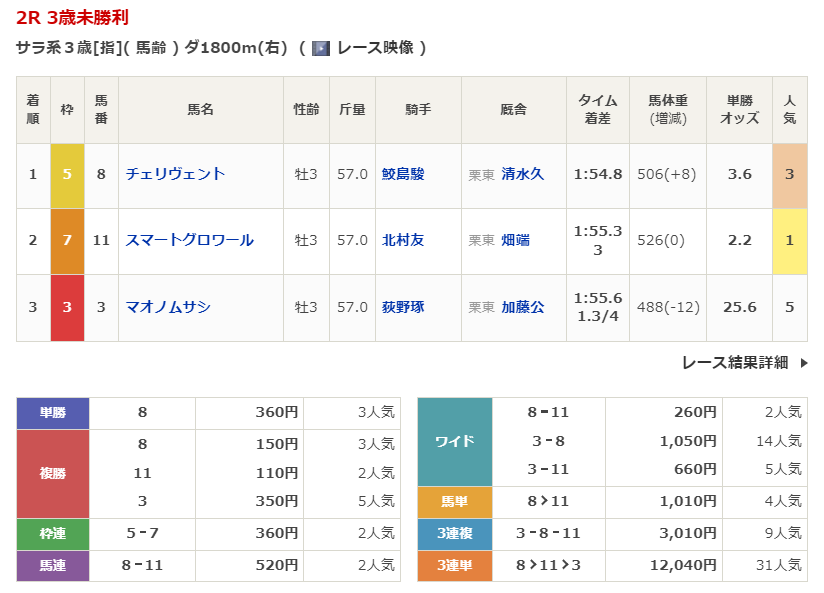Screen dimensions: 824x593
Task: Click red frame number 3 swatch
Action: coord(67,308)
